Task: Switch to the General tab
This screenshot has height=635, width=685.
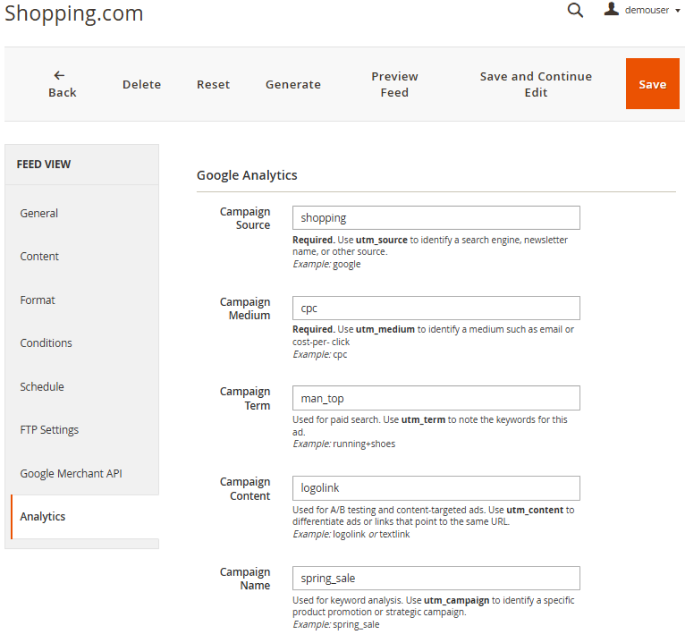Action: [39, 213]
